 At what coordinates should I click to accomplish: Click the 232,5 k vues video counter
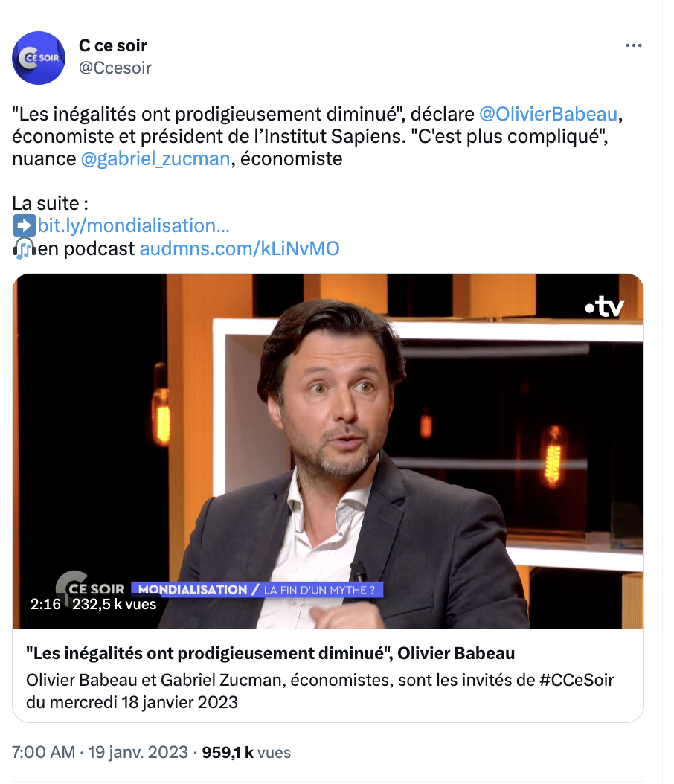coord(115,605)
